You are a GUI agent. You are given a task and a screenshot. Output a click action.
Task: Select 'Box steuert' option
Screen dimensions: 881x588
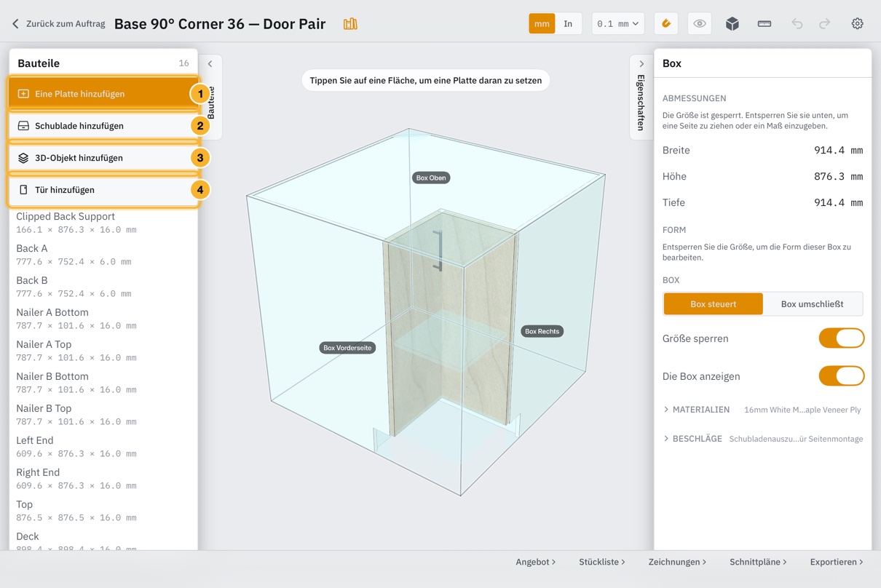714,304
